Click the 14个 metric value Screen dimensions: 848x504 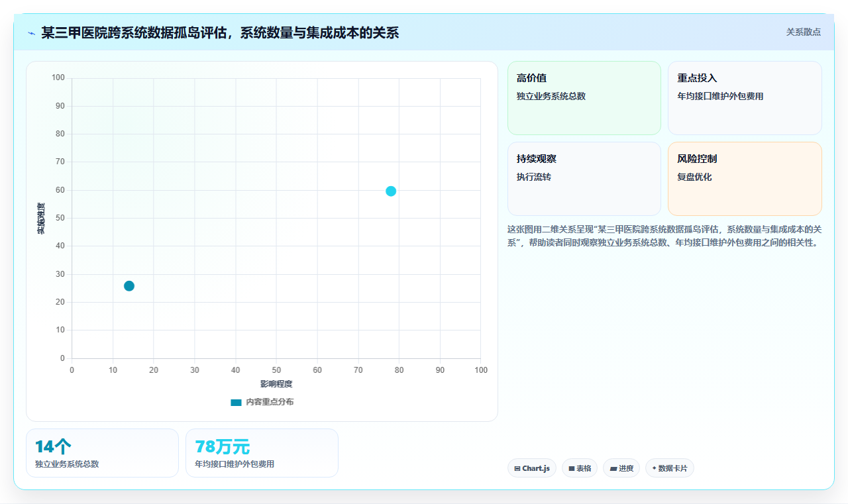point(53,447)
